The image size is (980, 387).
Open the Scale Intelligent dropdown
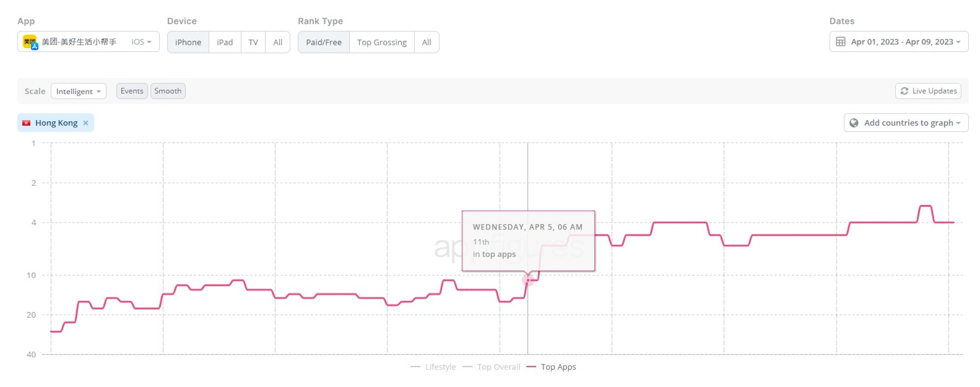[x=78, y=91]
